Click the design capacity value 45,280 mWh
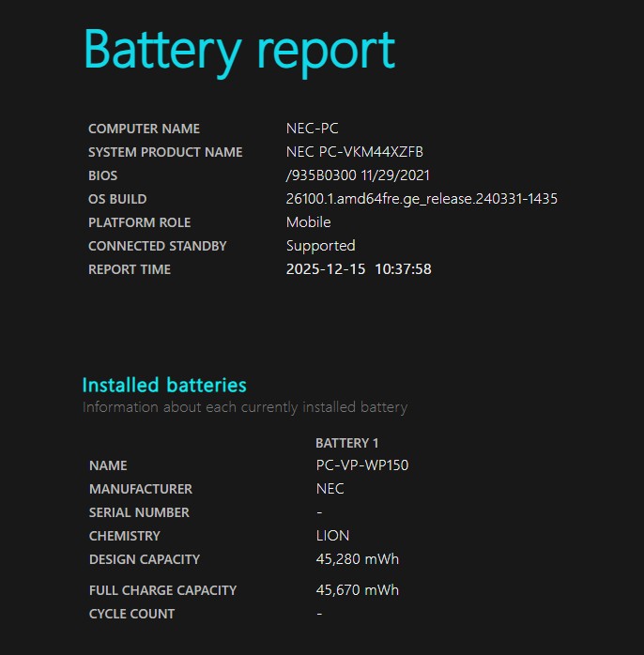The image size is (644, 655). (x=358, y=559)
